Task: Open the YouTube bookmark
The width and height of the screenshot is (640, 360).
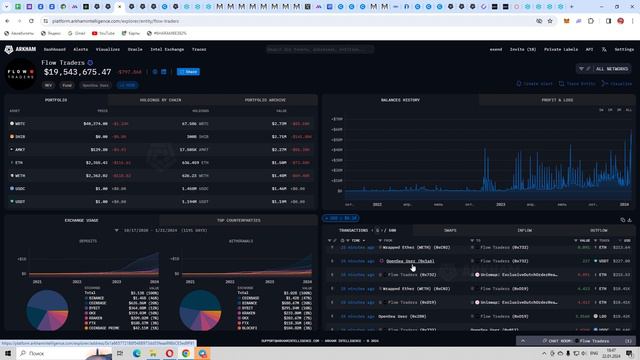Action: [103, 33]
